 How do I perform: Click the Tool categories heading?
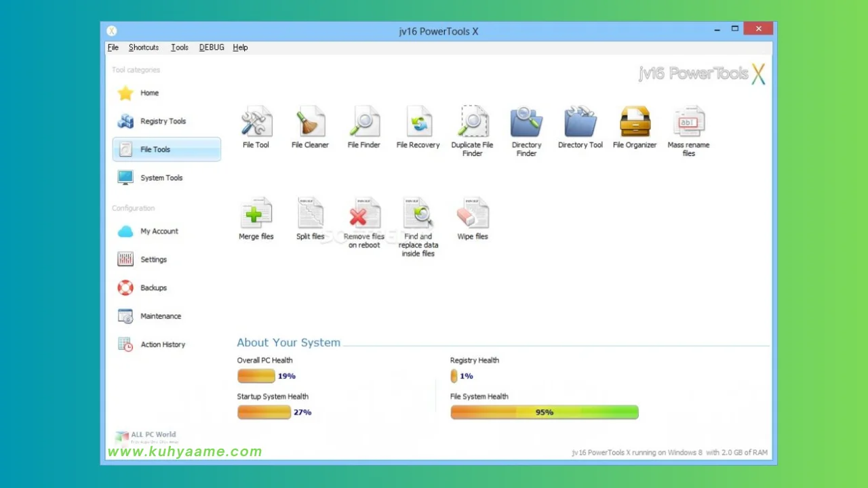click(x=136, y=70)
